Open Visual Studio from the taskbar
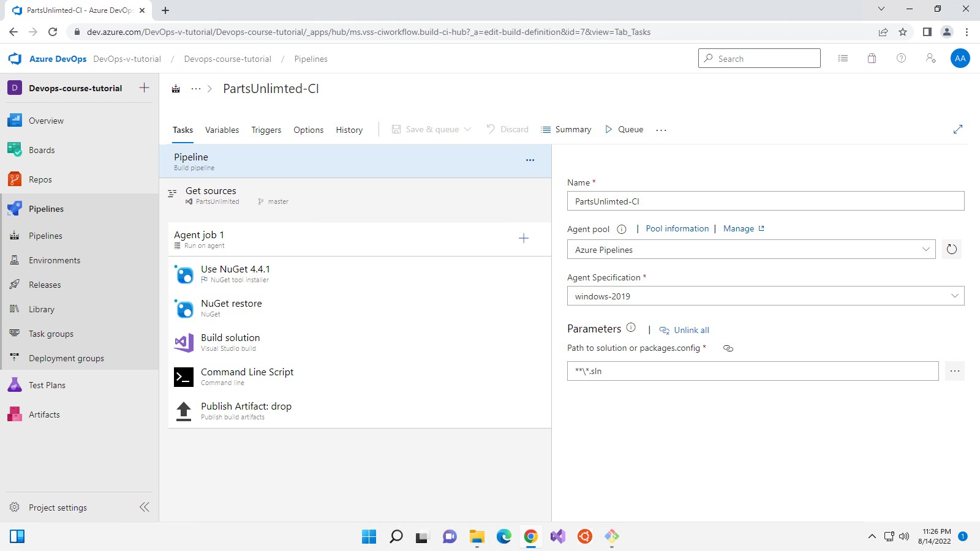980x551 pixels. click(x=557, y=537)
